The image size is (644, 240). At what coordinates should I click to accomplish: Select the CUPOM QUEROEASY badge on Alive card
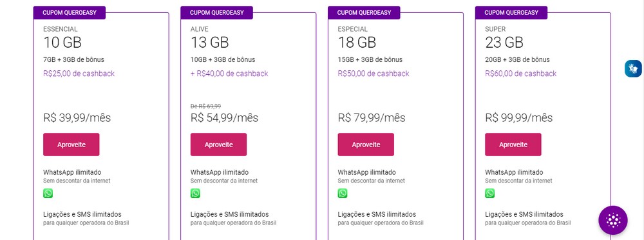(x=216, y=13)
